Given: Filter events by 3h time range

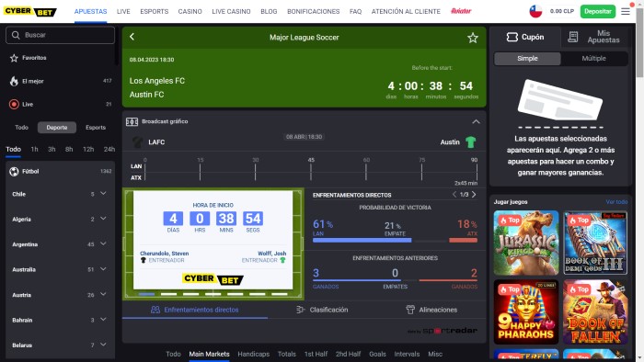Looking at the screenshot, I should point(52,149).
